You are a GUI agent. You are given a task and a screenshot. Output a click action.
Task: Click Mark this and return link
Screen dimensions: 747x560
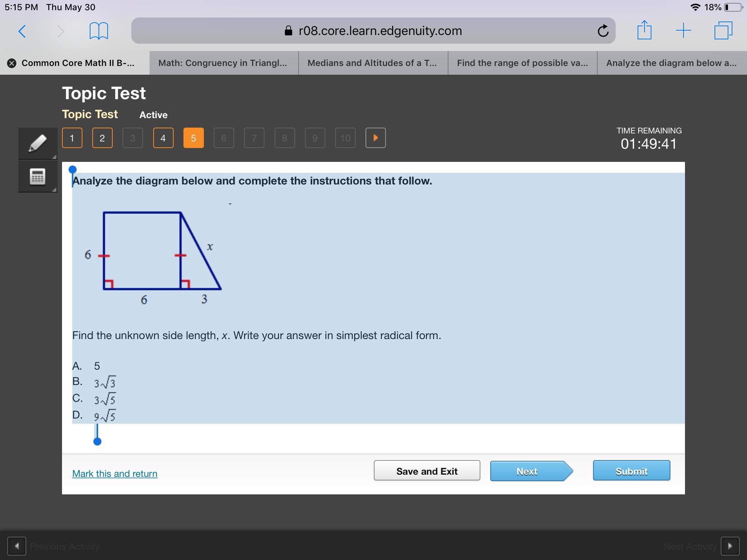(x=115, y=474)
